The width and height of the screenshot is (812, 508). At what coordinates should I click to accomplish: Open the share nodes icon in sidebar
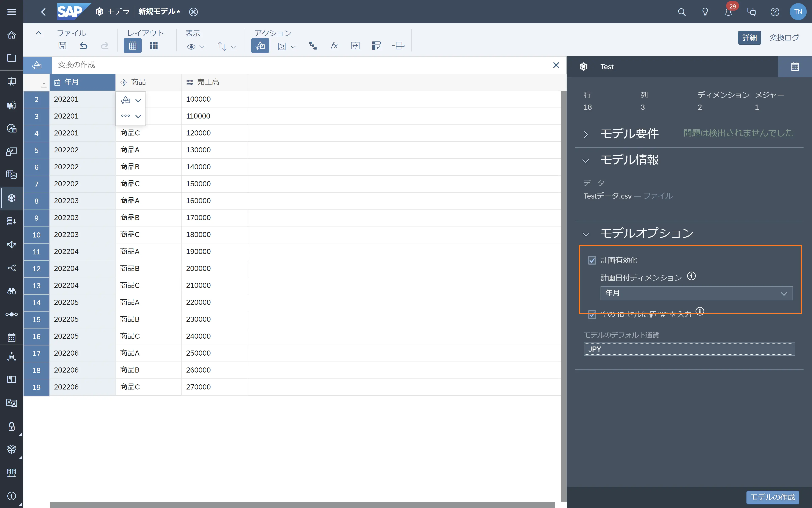click(x=11, y=268)
